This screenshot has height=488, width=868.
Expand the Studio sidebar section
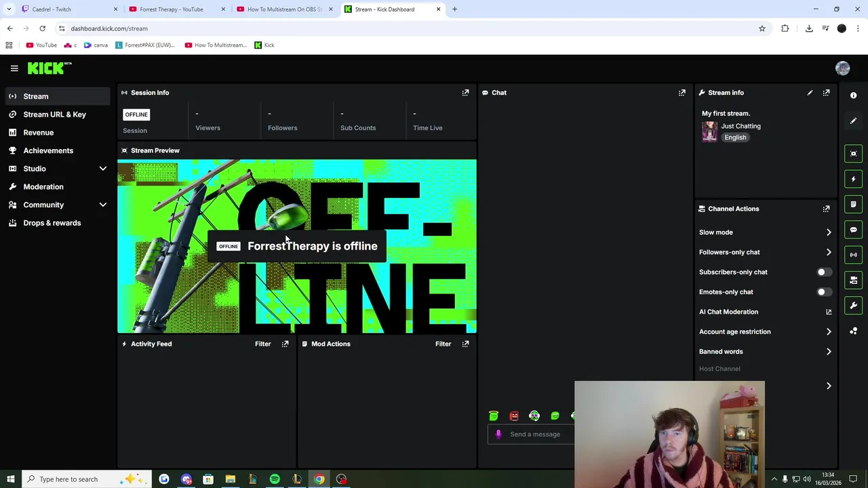point(103,169)
